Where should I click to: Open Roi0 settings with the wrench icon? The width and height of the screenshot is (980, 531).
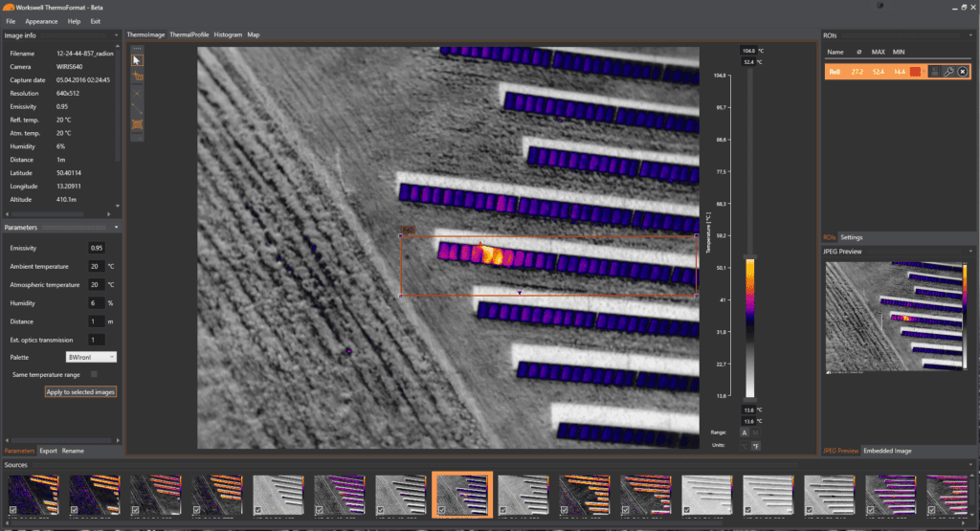[948, 72]
